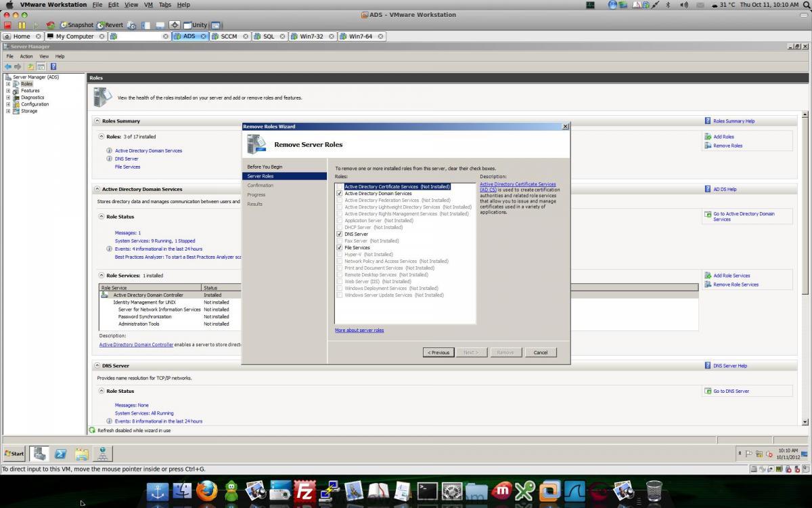
Task: Select Identity Management for UNIX row
Action: (x=399, y=302)
